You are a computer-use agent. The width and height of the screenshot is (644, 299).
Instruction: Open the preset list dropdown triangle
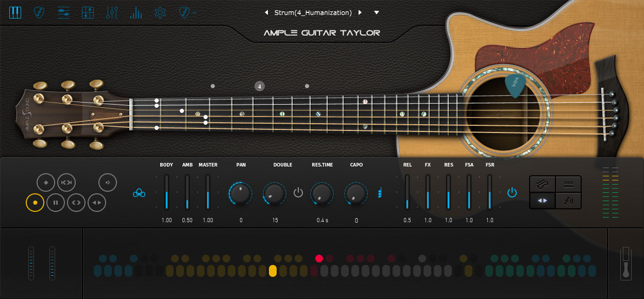(x=377, y=12)
